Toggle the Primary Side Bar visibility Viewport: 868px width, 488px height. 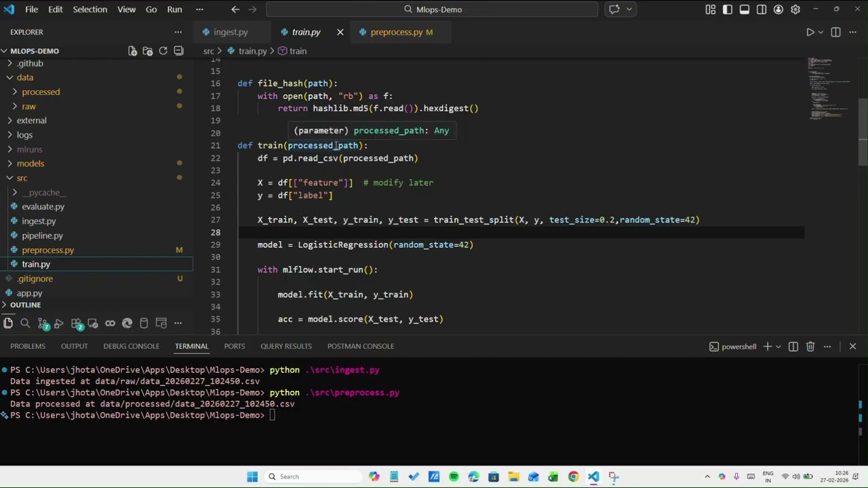pos(728,9)
